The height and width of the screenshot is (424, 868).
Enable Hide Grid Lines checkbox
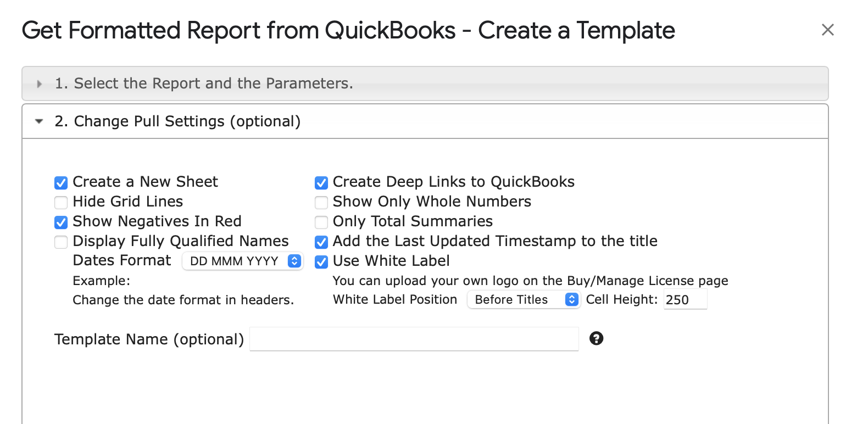click(x=61, y=202)
